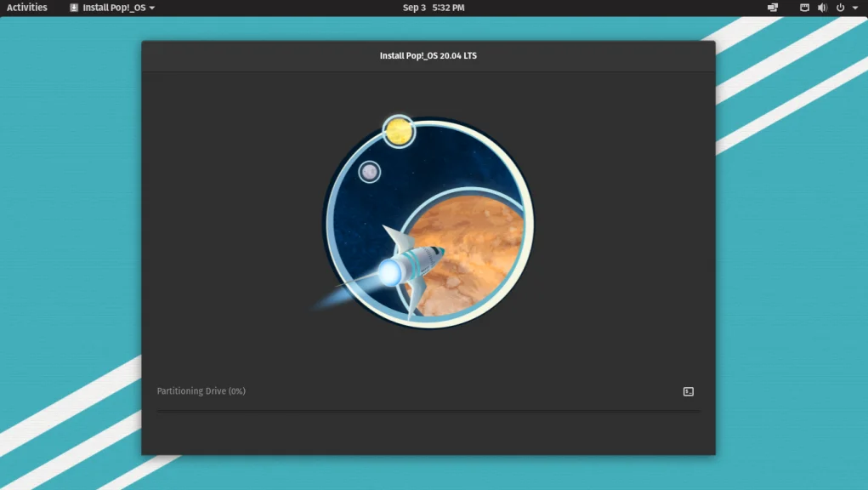868x490 pixels.
Task: Click the Install Pop!_OS 20.04 LTS title
Action: click(428, 55)
